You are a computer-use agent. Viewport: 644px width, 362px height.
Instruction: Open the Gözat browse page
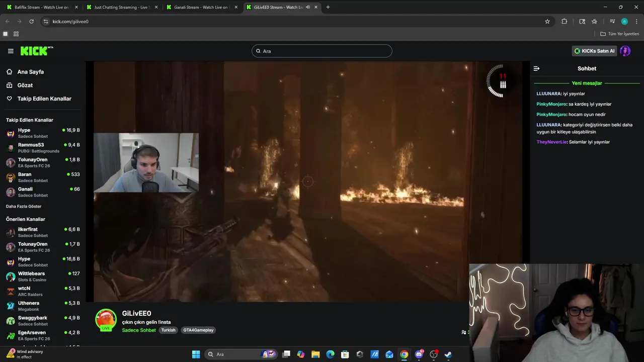(x=25, y=85)
